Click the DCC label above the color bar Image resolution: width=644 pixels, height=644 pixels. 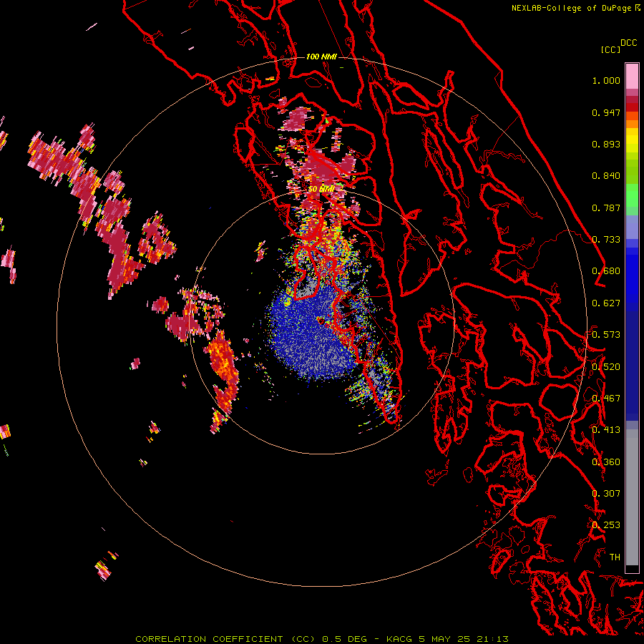(629, 43)
